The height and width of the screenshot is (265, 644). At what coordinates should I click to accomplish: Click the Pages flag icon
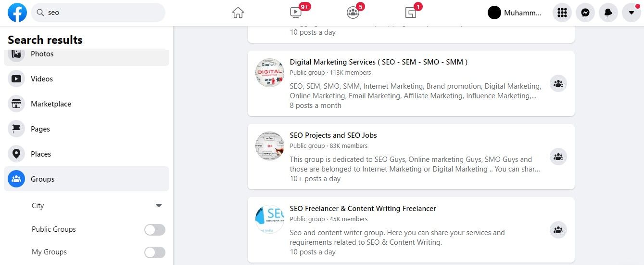click(x=16, y=129)
